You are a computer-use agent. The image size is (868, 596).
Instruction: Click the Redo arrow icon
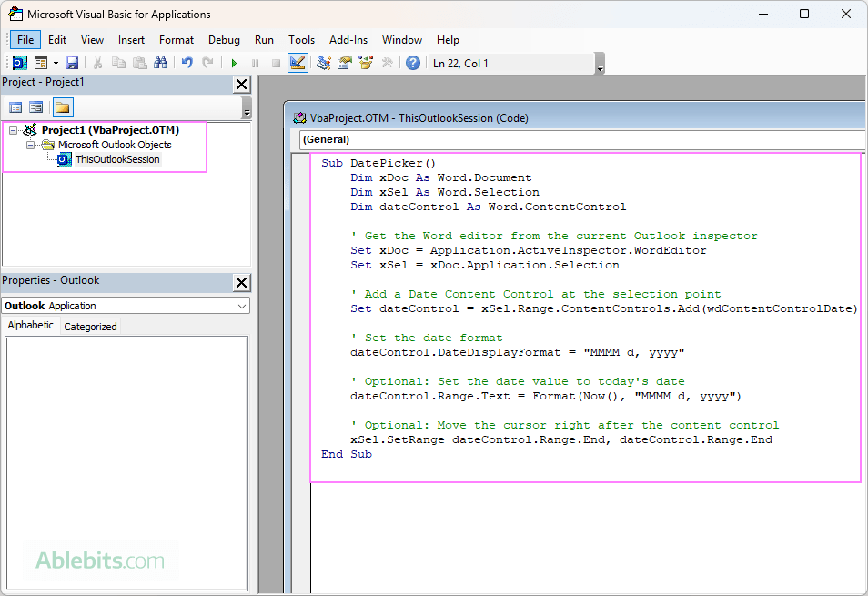[207, 63]
